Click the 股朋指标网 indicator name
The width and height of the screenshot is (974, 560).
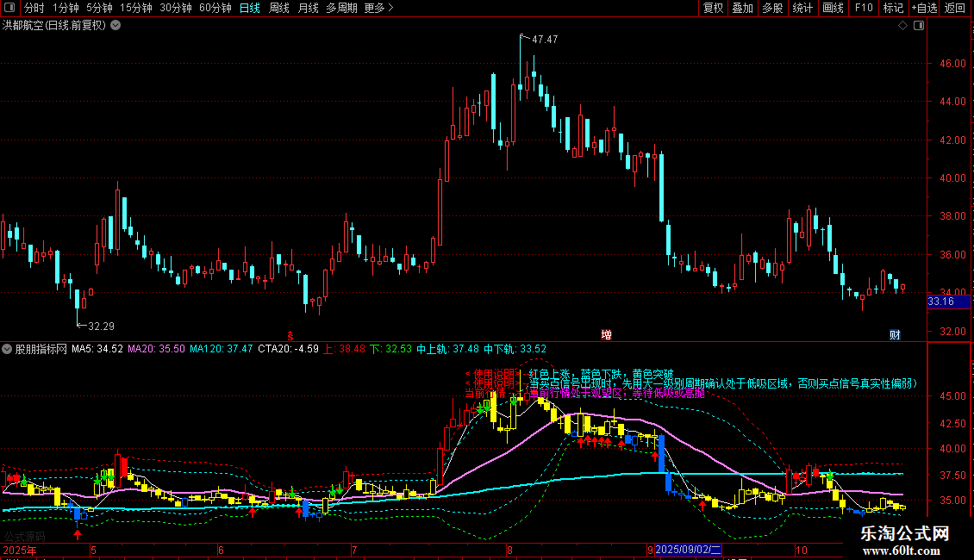tap(41, 349)
